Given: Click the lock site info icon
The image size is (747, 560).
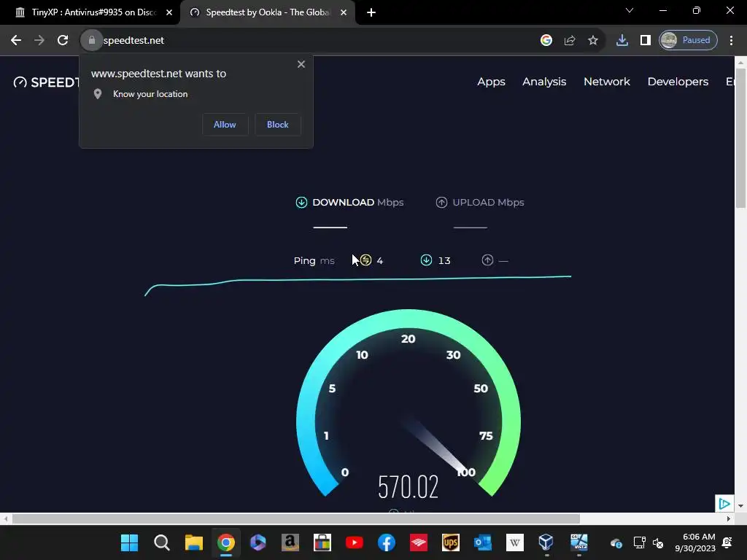Looking at the screenshot, I should (91, 41).
